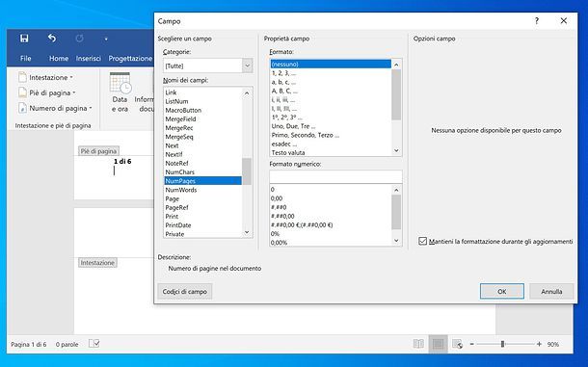Switch to Print Layout view icon

[438, 344]
